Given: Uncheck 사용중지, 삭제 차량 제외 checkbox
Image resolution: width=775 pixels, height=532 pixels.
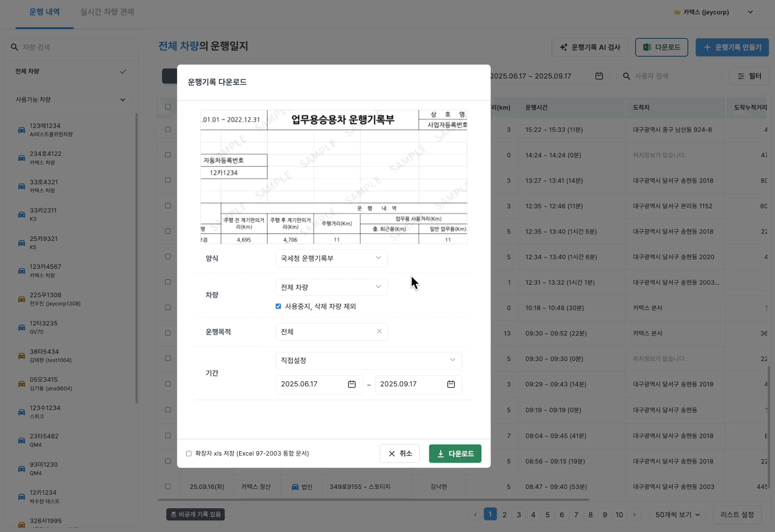Looking at the screenshot, I should pyautogui.click(x=278, y=306).
